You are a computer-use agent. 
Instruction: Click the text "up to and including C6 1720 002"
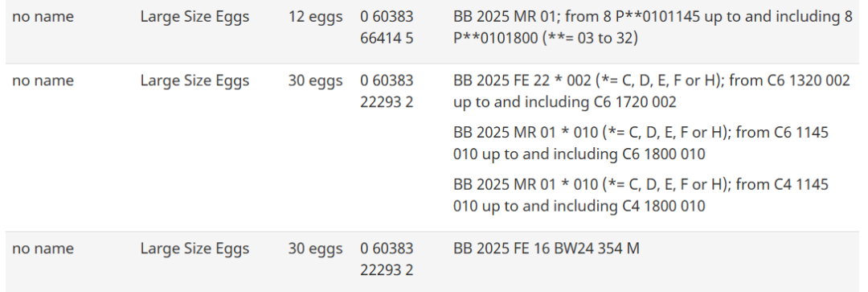(565, 102)
